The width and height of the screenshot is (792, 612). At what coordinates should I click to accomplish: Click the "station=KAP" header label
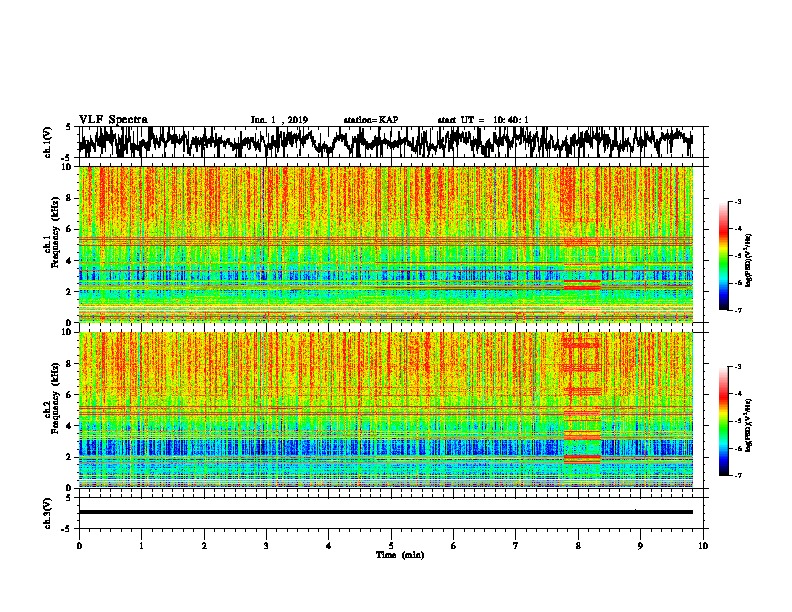(371, 120)
